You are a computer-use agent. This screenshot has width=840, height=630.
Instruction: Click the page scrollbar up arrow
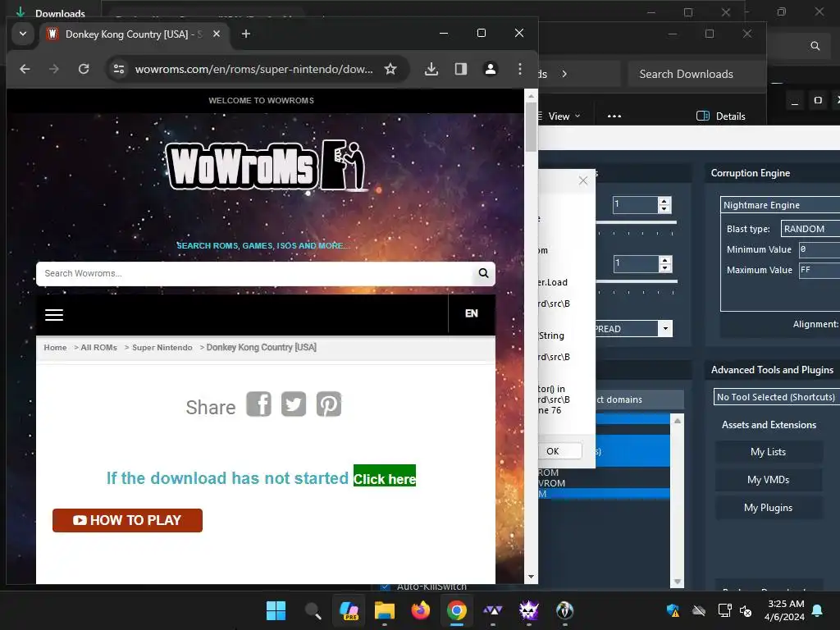(x=531, y=97)
